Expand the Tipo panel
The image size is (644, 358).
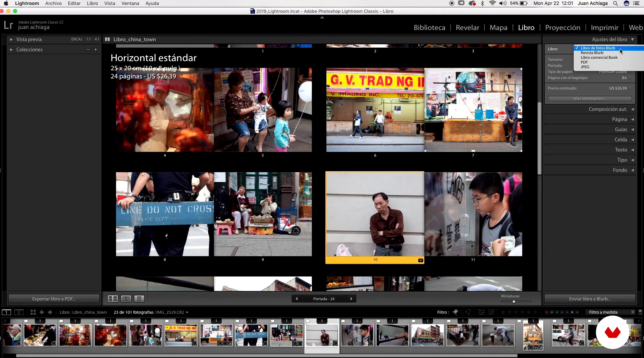(633, 160)
